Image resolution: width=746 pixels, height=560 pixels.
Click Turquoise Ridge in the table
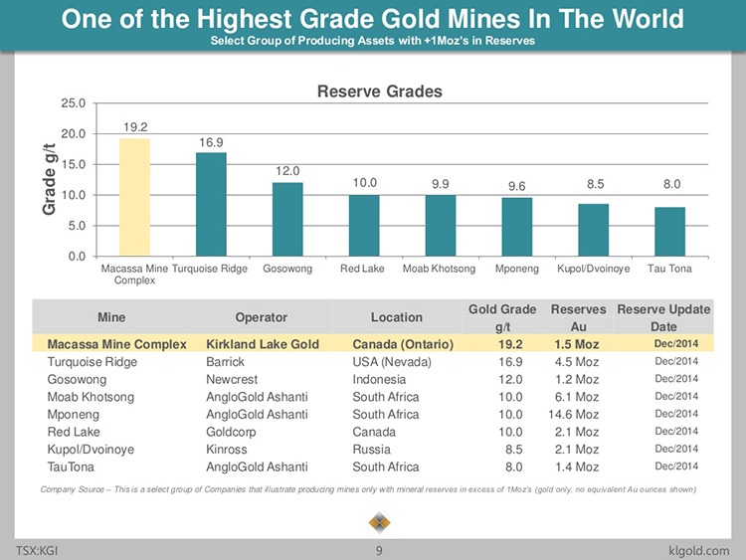coord(92,362)
